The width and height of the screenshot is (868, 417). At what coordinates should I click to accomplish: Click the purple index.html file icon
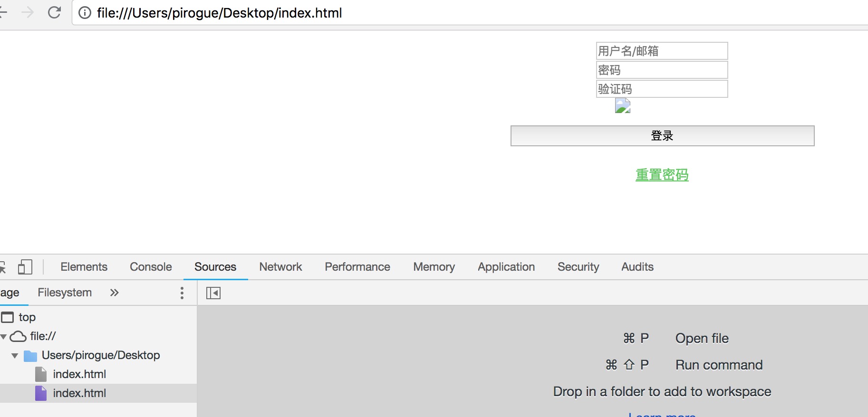41,393
